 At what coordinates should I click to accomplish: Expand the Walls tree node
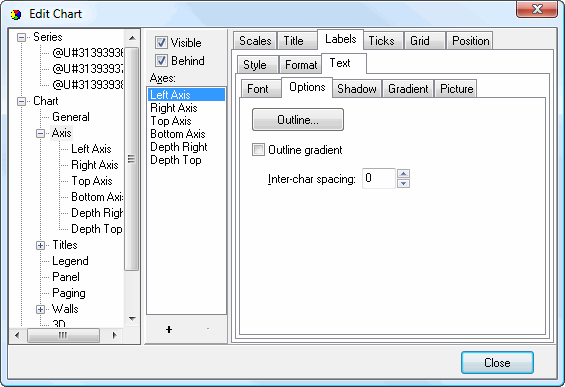[40, 310]
